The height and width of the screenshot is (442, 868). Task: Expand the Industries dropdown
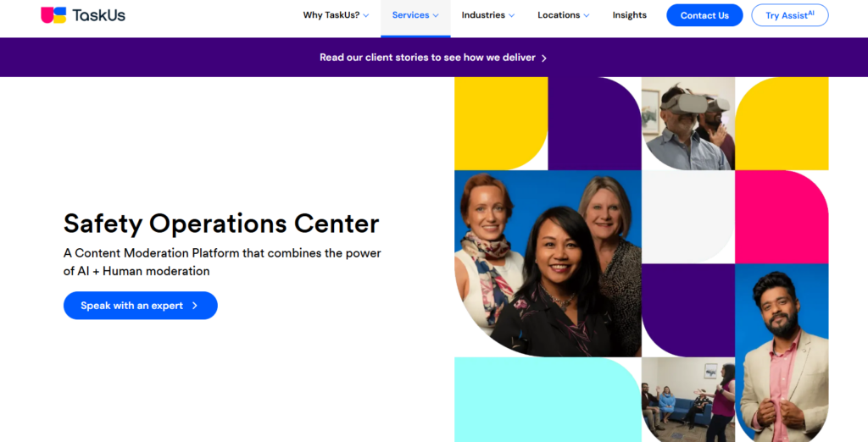[487, 15]
